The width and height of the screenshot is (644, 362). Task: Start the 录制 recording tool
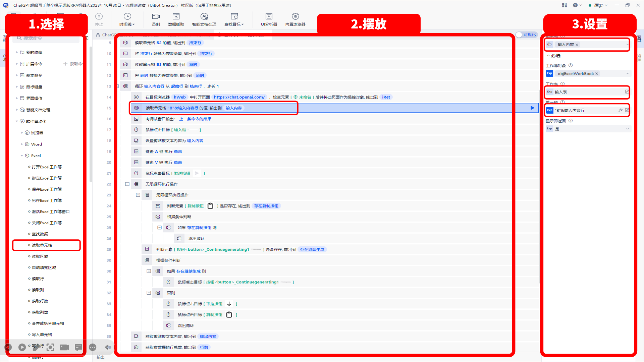pos(156,19)
